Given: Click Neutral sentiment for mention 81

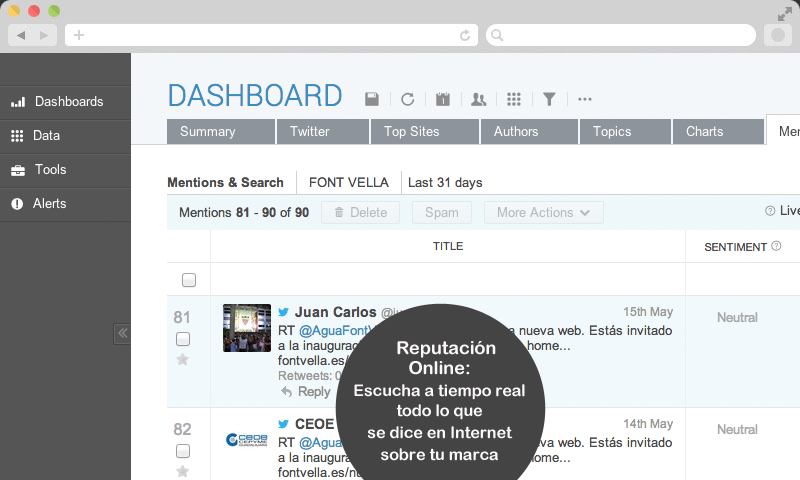Looking at the screenshot, I should tap(737, 318).
